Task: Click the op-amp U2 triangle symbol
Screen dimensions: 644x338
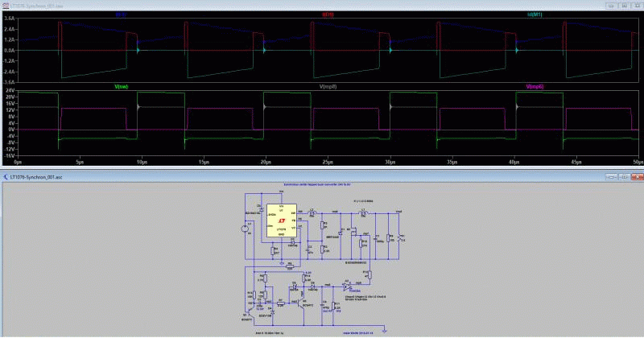Action: [348, 286]
